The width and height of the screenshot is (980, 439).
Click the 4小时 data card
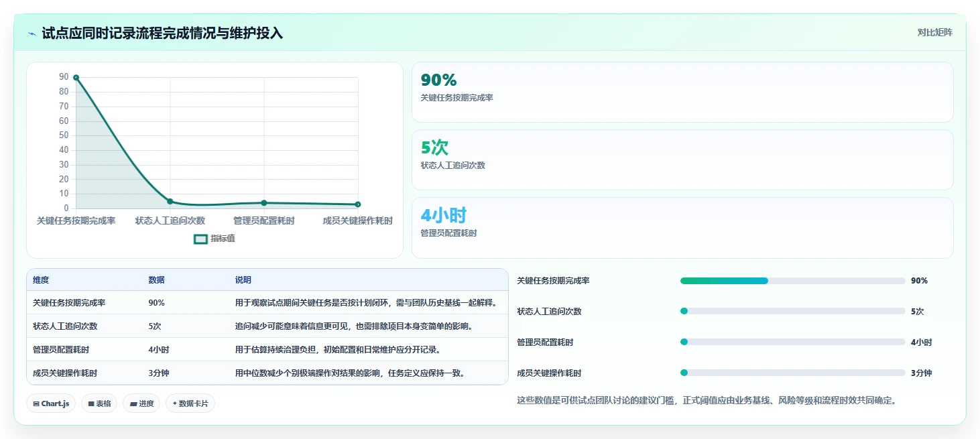pyautogui.click(x=682, y=227)
